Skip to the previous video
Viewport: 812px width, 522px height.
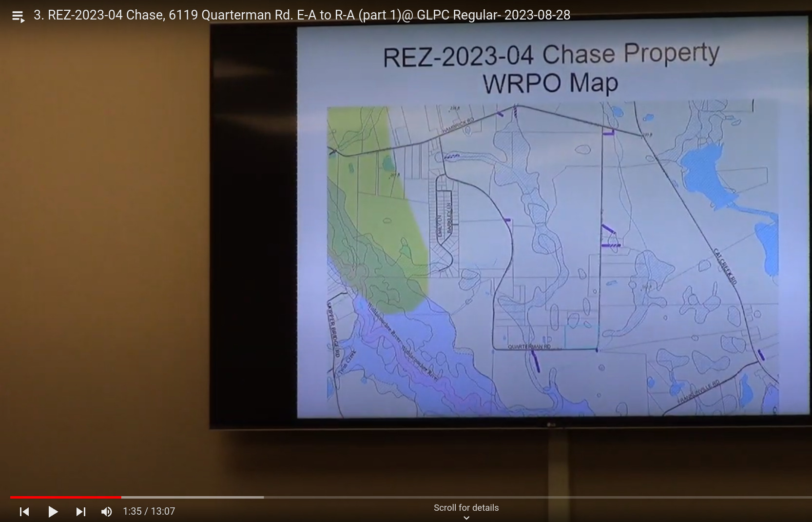coord(24,511)
